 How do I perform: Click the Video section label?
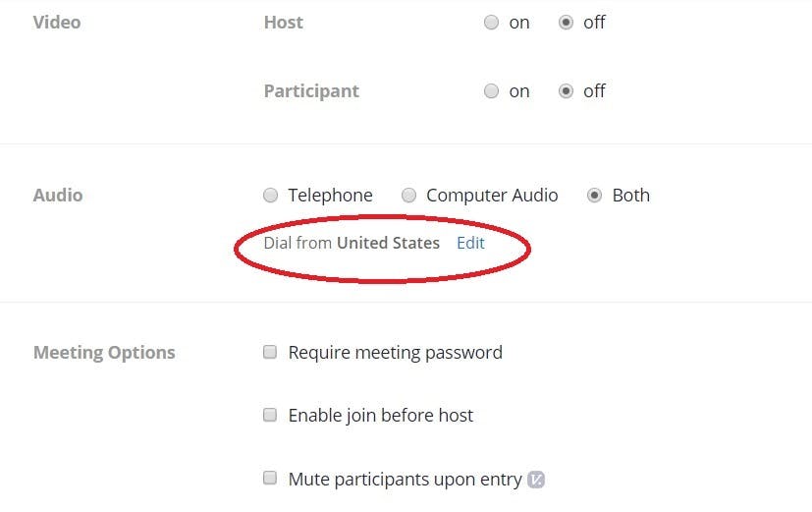click(x=57, y=22)
